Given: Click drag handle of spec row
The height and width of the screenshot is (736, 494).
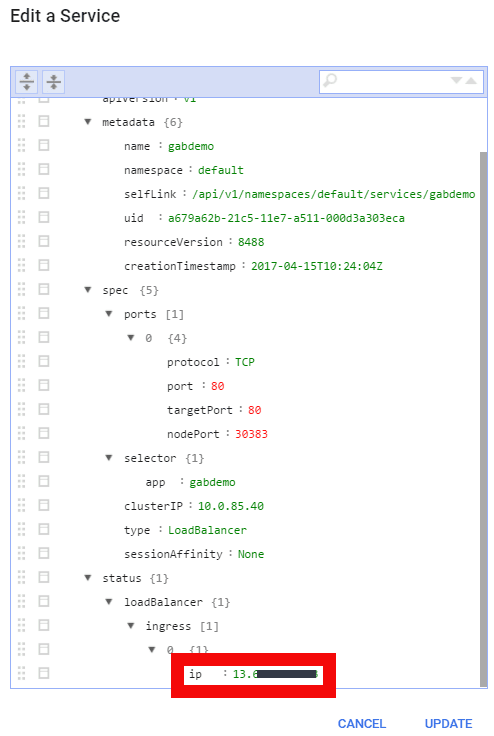Looking at the screenshot, I should pyautogui.click(x=22, y=290).
